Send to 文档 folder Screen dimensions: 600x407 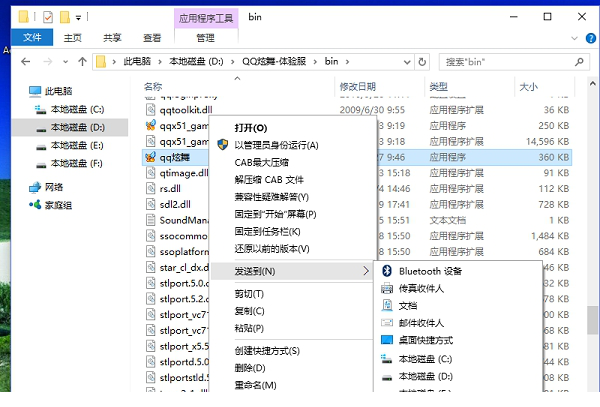(458, 306)
